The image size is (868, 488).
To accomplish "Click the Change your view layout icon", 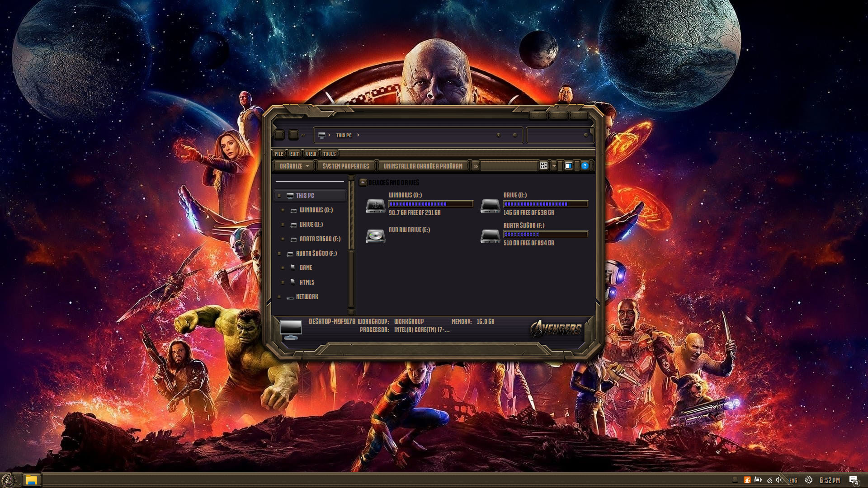I will (x=544, y=166).
